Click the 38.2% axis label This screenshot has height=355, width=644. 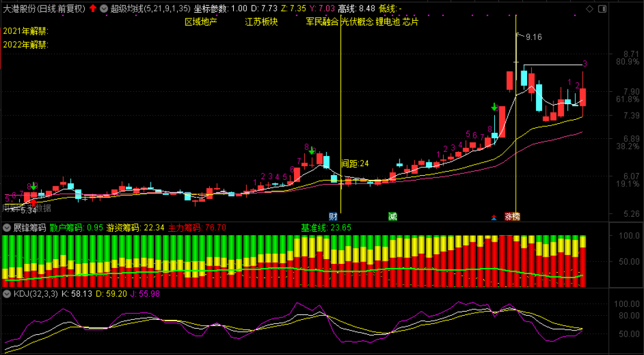coord(627,146)
